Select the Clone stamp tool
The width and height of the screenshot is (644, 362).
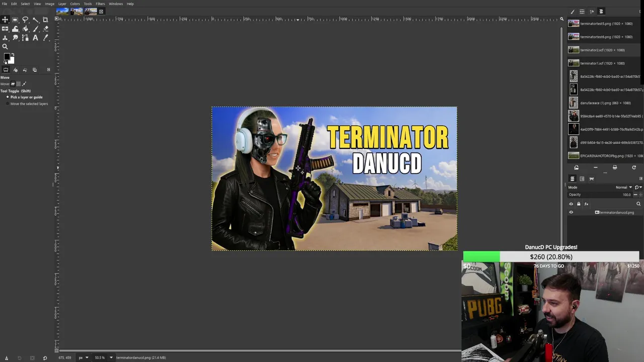(5, 38)
